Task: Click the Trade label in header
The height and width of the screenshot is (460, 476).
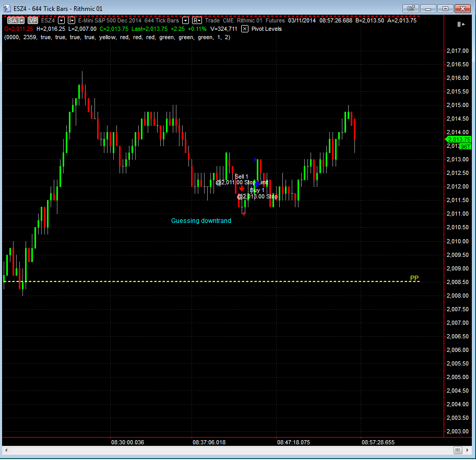Action: coord(212,20)
